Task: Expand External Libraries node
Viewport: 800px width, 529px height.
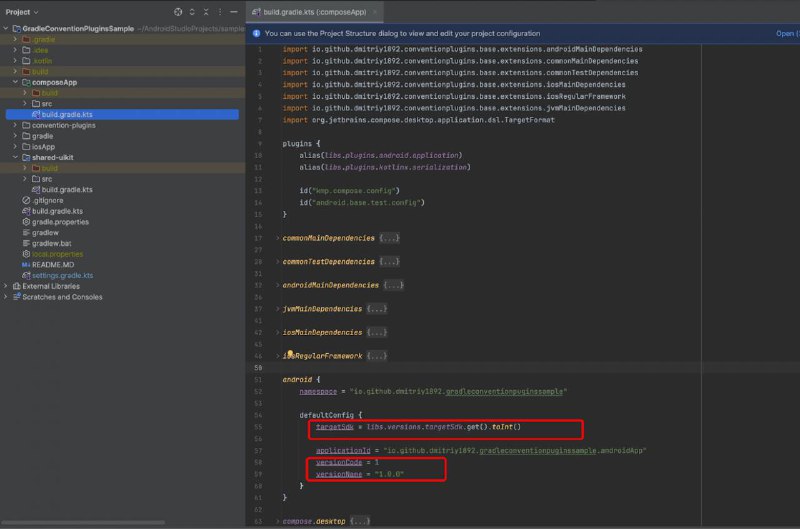Action: click(x=6, y=286)
